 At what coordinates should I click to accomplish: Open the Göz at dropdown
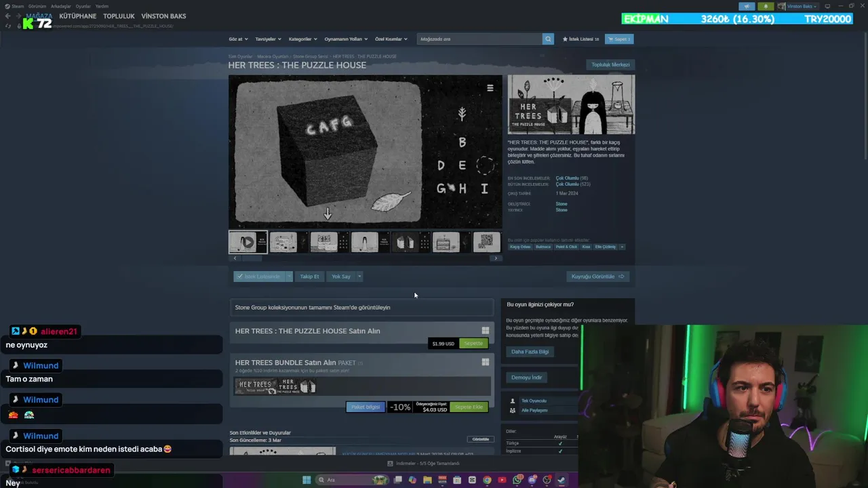pos(238,39)
